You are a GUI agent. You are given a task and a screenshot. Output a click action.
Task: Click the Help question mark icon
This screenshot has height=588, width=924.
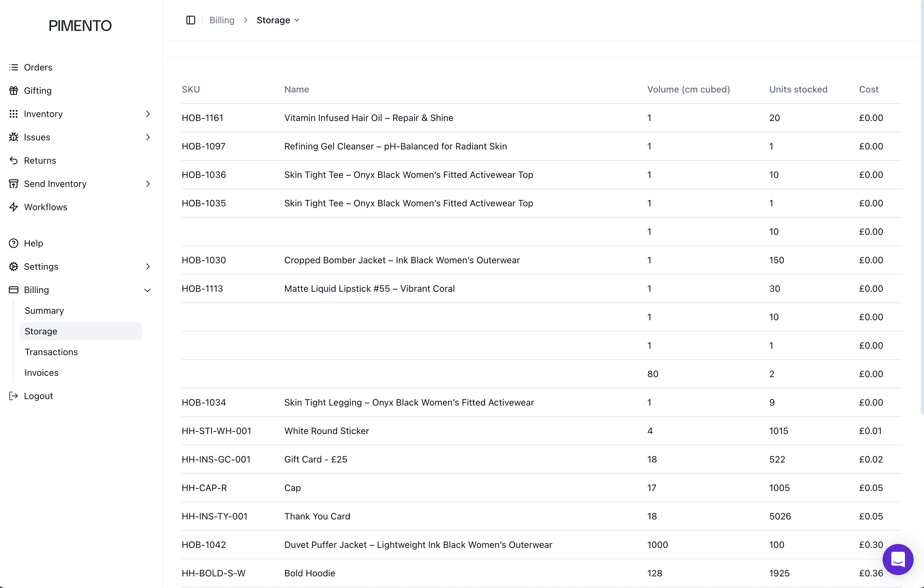[x=14, y=243]
